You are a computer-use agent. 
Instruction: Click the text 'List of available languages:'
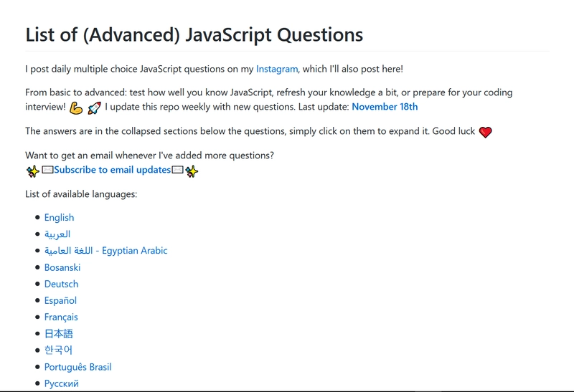81,194
